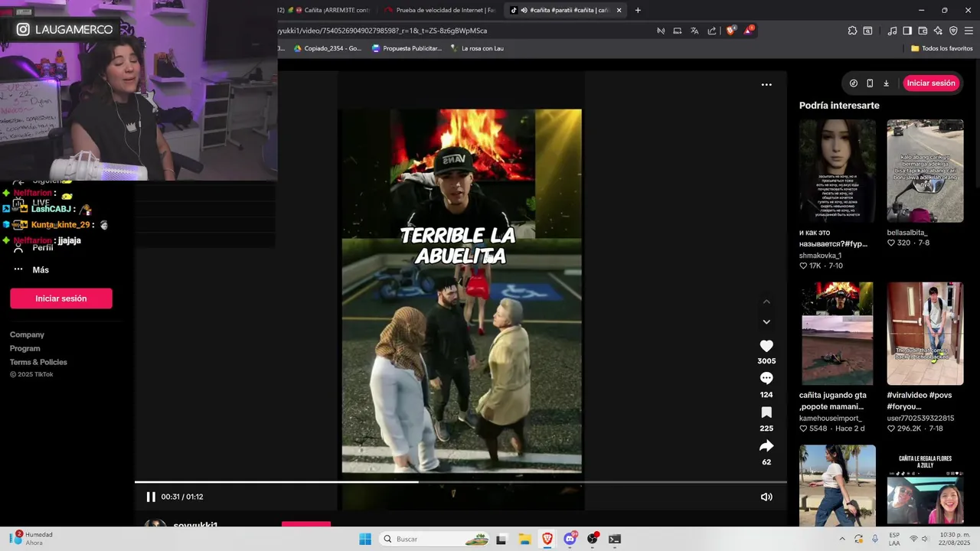The height and width of the screenshot is (551, 980).
Task: Click the muted autoplay icon in address bar
Action: (661, 31)
